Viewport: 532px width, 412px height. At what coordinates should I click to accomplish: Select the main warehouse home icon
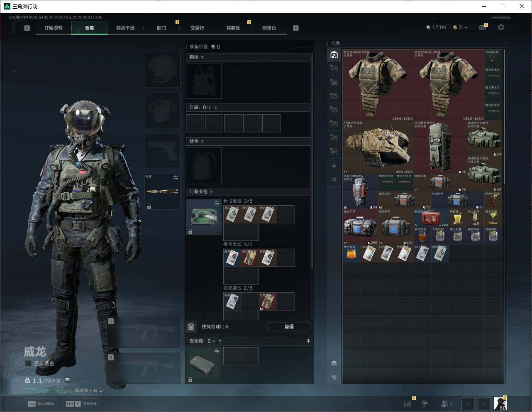334,55
